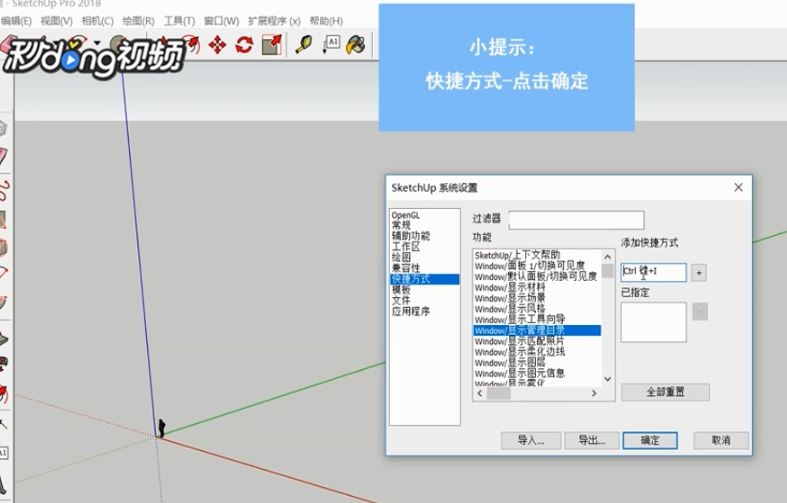Open the 视图(V) menu
Screen dimensions: 787x503
56,21
